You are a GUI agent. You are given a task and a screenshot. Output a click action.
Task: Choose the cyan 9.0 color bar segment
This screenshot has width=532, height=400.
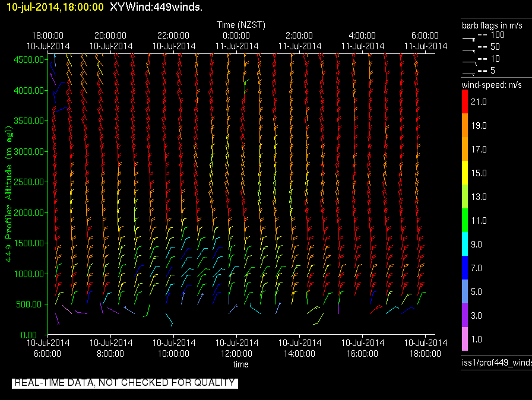[x=465, y=245]
